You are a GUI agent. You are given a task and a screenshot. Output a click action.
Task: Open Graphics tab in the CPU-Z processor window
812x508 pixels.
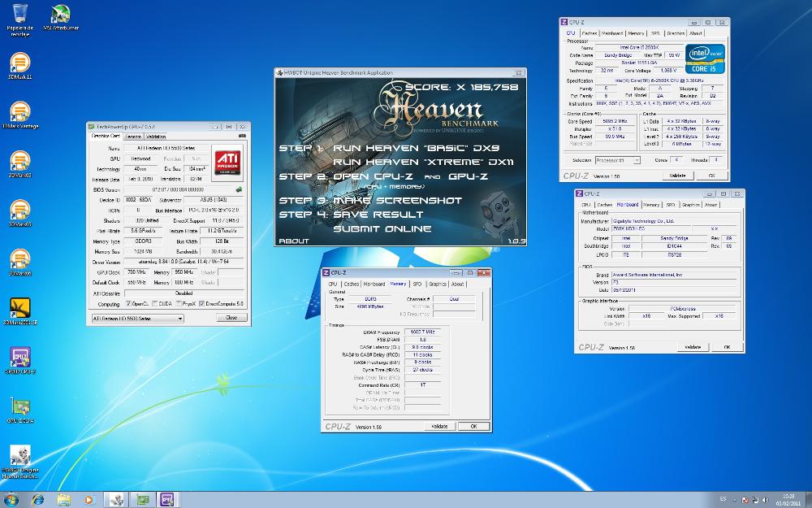[x=676, y=33]
